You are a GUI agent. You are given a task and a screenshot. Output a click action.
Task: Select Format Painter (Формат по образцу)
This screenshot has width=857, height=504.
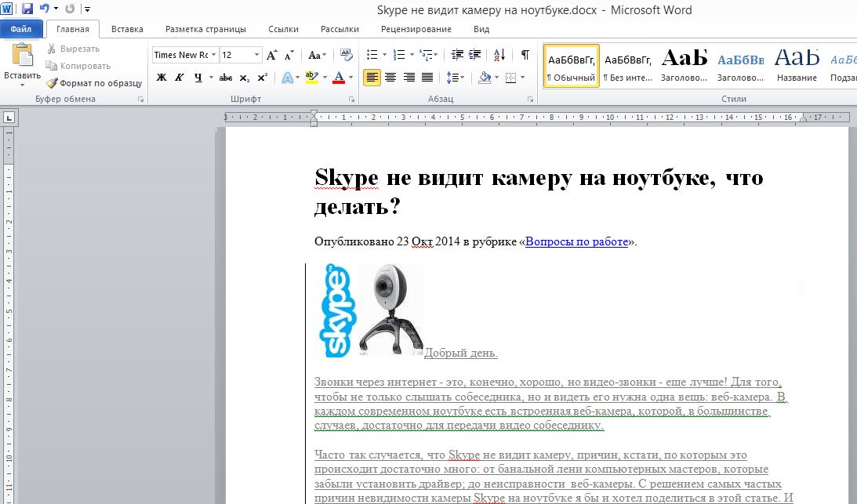pos(94,83)
